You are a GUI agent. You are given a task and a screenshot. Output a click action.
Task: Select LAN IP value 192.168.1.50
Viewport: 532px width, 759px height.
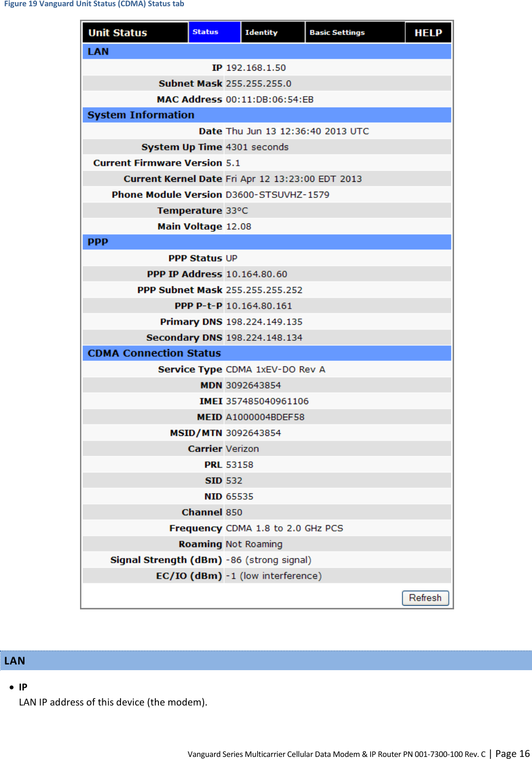(256, 68)
